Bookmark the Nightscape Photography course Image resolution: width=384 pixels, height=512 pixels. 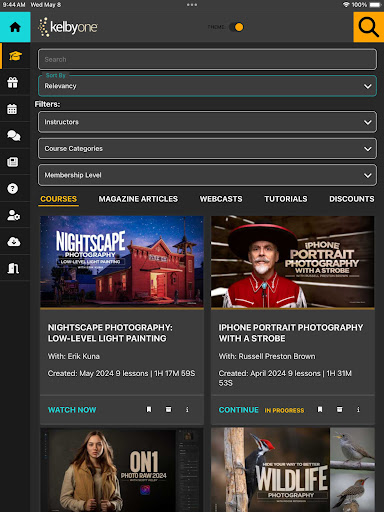point(149,409)
